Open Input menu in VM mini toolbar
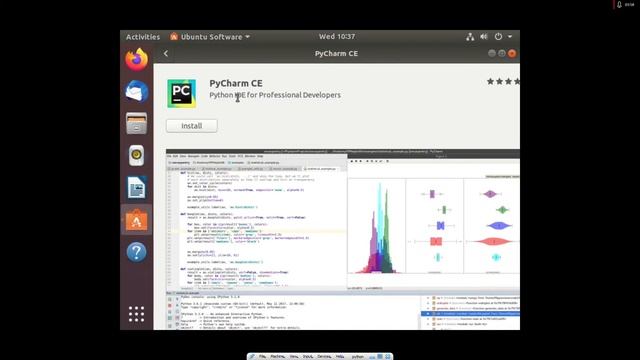 click(x=308, y=357)
